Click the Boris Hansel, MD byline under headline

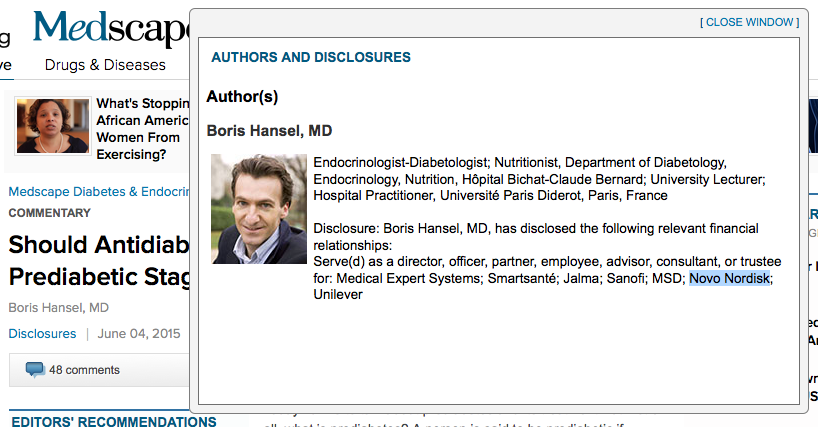tap(58, 307)
